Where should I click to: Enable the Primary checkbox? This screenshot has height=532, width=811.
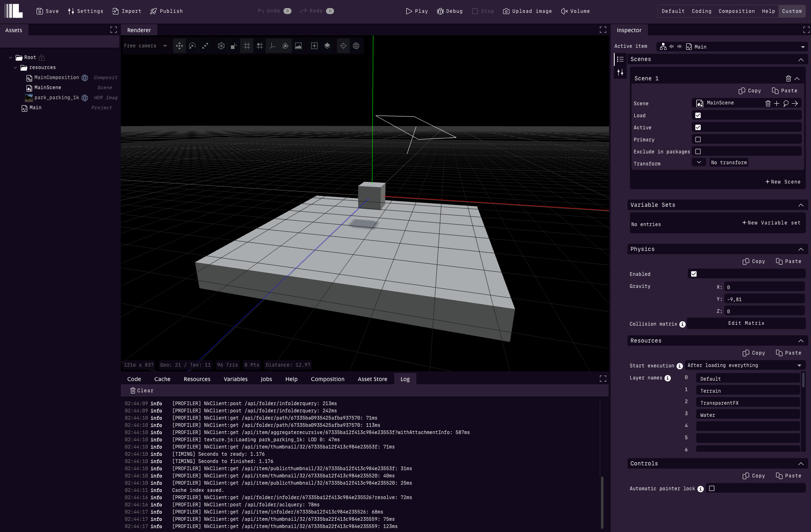coord(698,140)
